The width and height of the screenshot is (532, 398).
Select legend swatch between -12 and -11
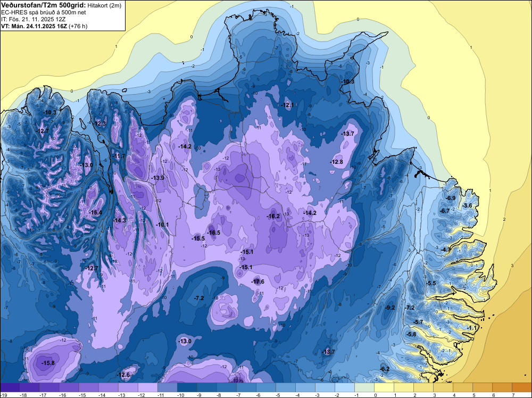(x=147, y=387)
